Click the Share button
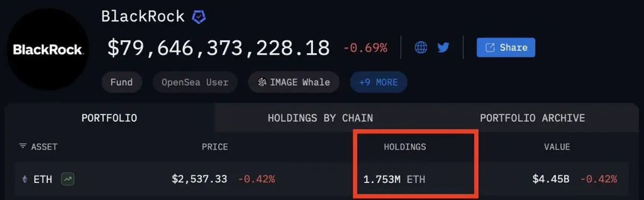644x200 pixels. click(506, 48)
